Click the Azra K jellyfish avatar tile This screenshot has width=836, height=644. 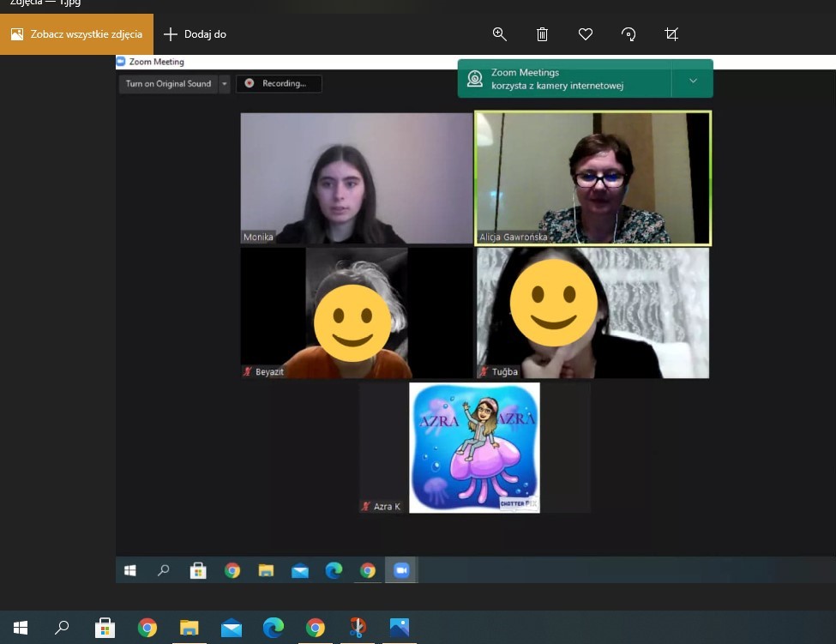474,448
